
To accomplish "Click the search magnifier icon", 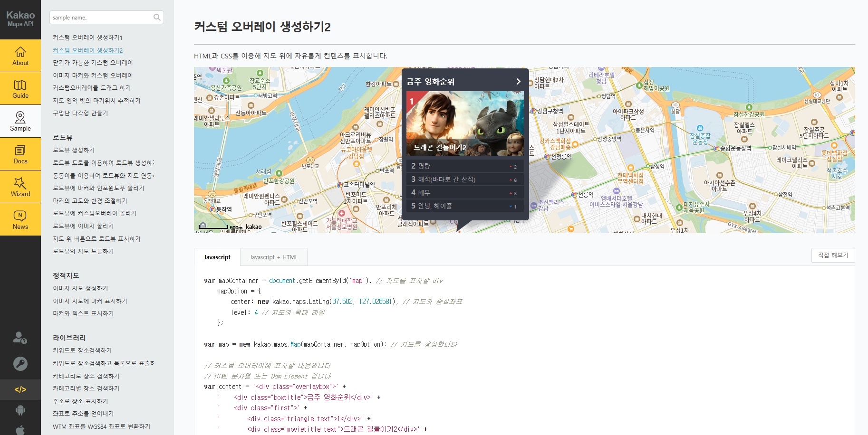I will click(157, 18).
